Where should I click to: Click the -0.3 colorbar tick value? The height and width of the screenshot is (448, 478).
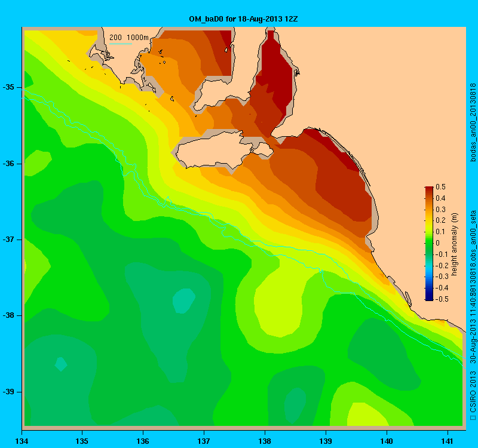442,277
